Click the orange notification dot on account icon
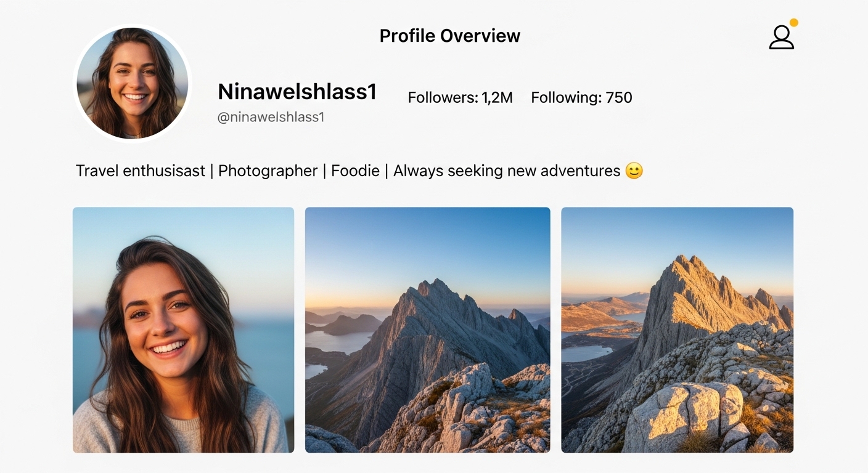Viewport: 868px width, 473px height. coord(794,23)
